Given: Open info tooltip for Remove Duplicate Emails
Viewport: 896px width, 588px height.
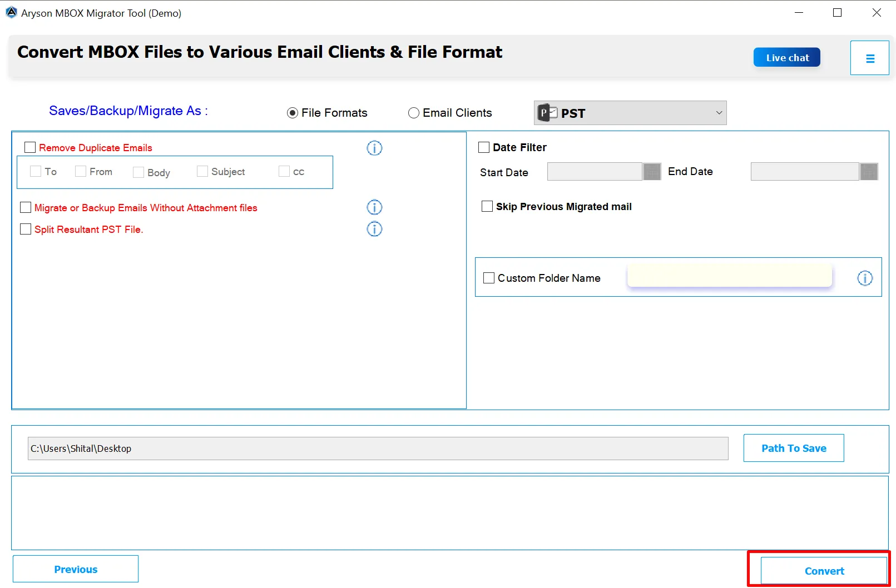Looking at the screenshot, I should tap(374, 148).
